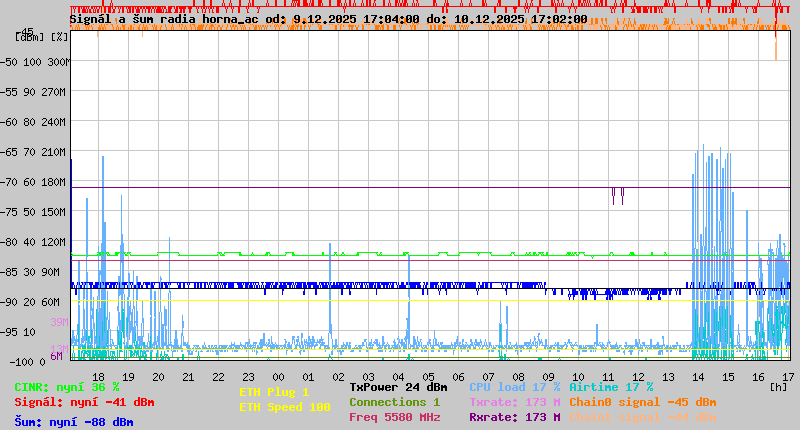Click the 00 midnight hour label on time axis
Viewport: 800px width, 430px height.
(279, 376)
